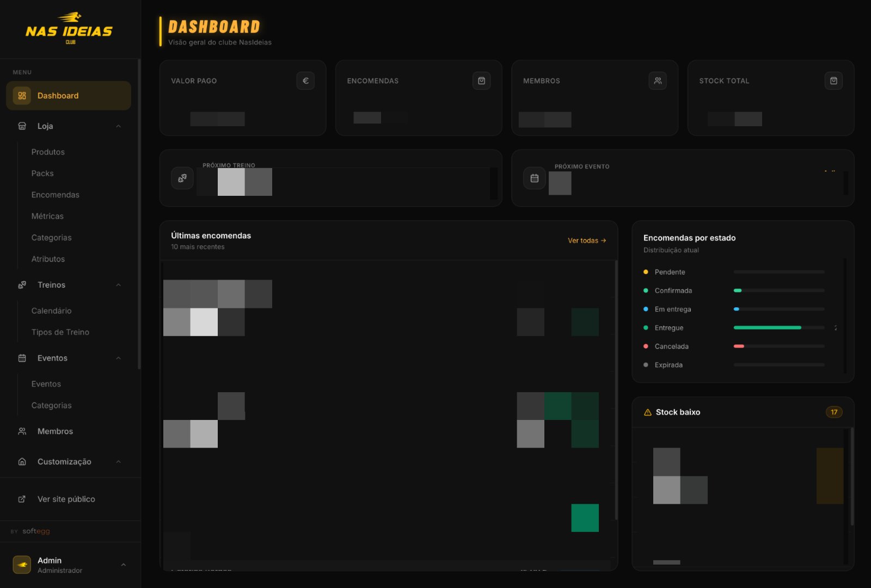Click the Em entrega status label
Image resolution: width=871 pixels, height=588 pixels.
click(x=673, y=309)
